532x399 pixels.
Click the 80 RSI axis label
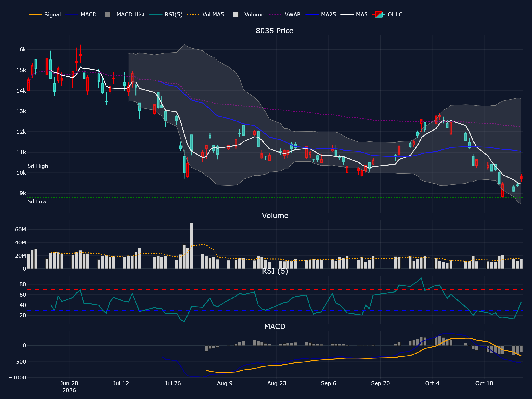coord(23,284)
